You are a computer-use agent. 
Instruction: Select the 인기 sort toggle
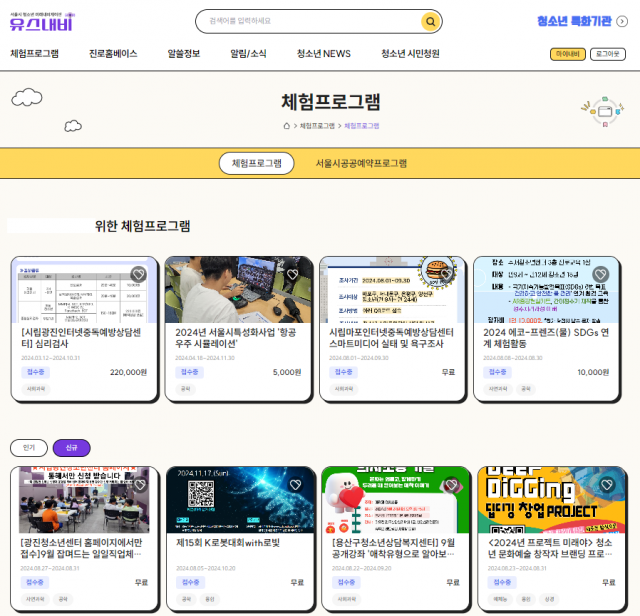[x=28, y=447]
